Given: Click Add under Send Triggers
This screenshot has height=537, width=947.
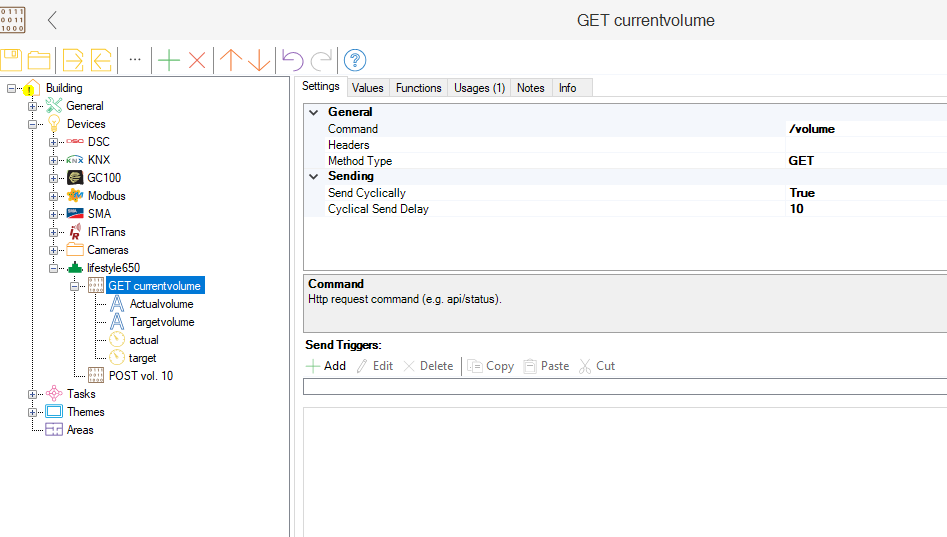Looking at the screenshot, I should pos(326,366).
